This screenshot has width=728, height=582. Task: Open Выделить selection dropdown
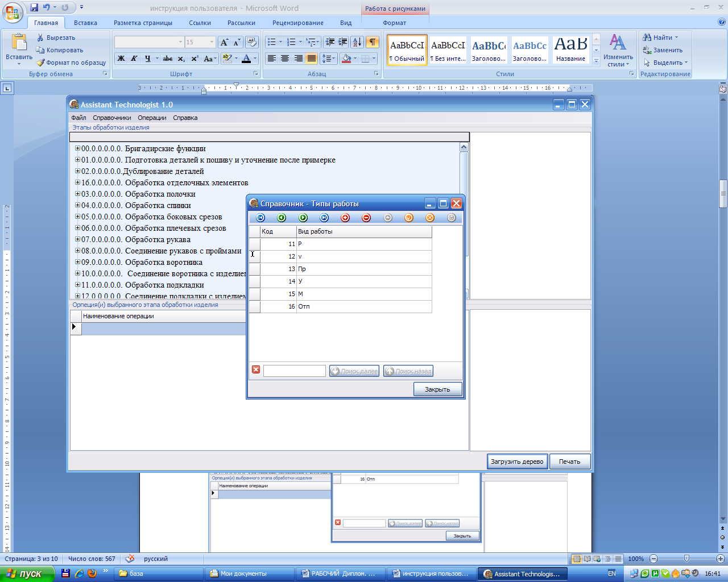[x=665, y=63]
